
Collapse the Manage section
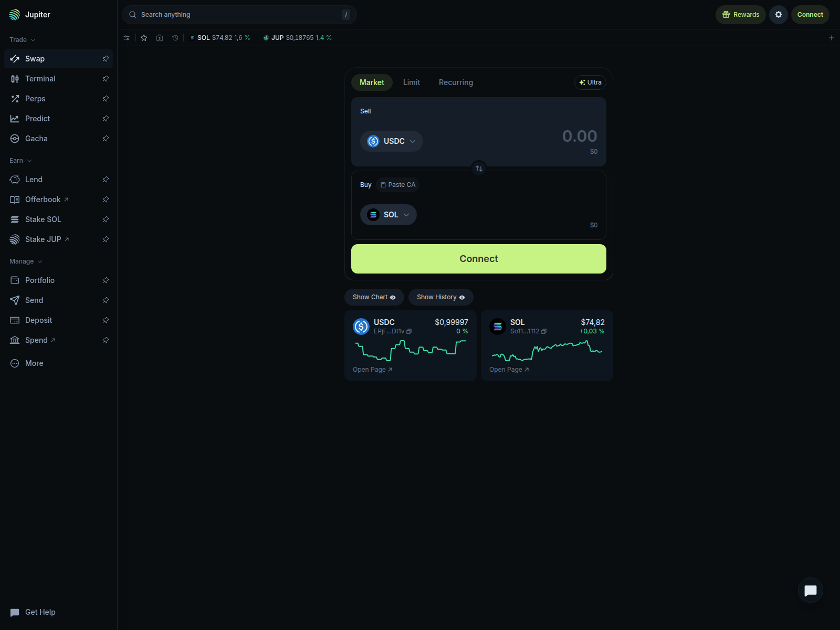coord(26,261)
